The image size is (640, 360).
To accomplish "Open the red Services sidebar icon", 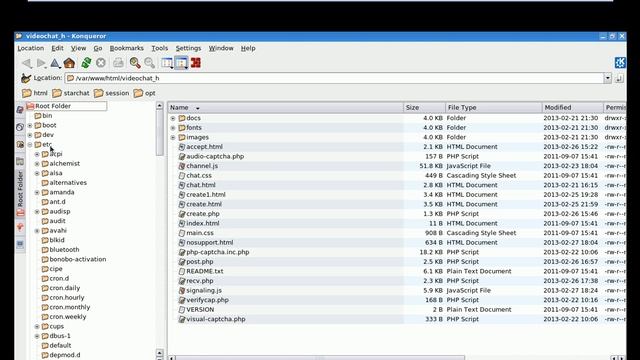I will [x=20, y=227].
